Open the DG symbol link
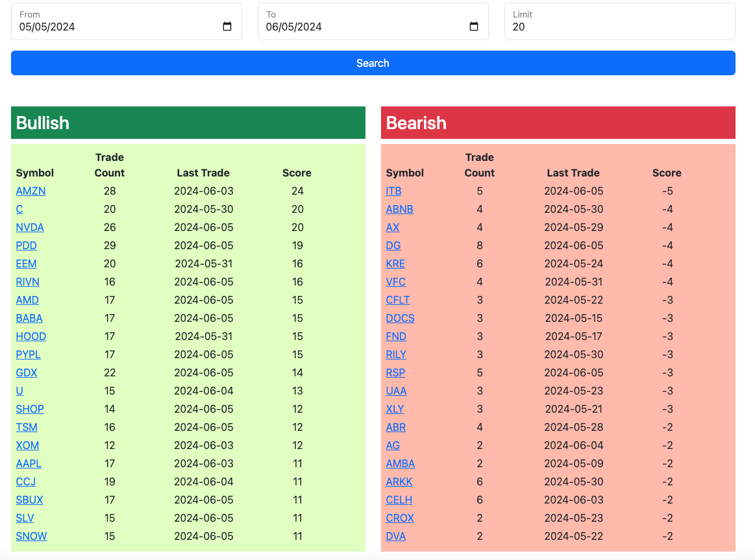Image resolution: width=755 pixels, height=560 pixels. pos(393,245)
